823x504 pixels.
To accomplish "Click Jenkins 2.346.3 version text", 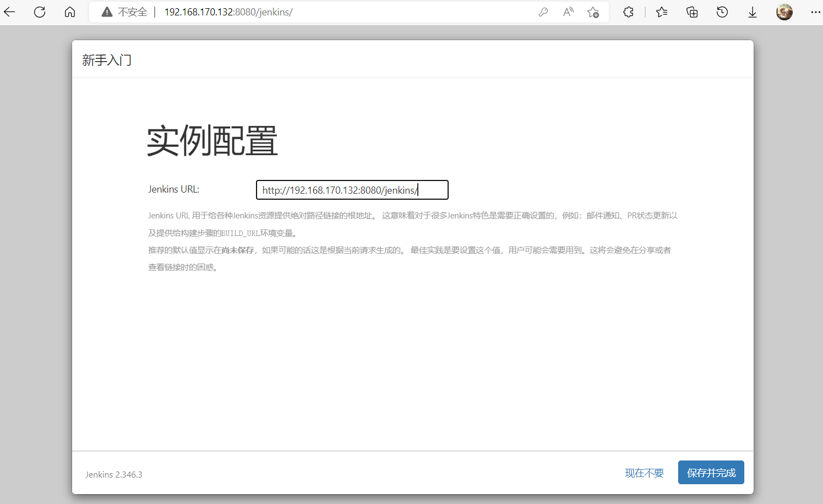I will pyautogui.click(x=114, y=474).
